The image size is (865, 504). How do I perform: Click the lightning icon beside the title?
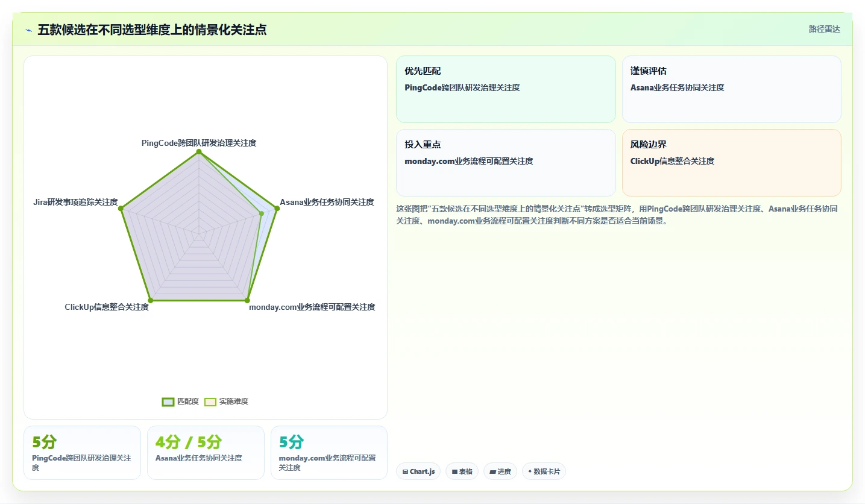click(28, 30)
